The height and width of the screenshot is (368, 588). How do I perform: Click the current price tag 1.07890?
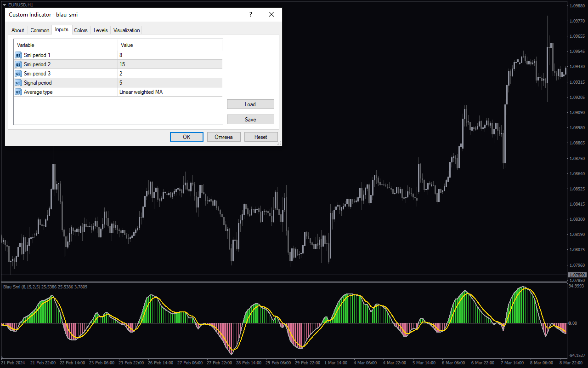[x=577, y=275]
